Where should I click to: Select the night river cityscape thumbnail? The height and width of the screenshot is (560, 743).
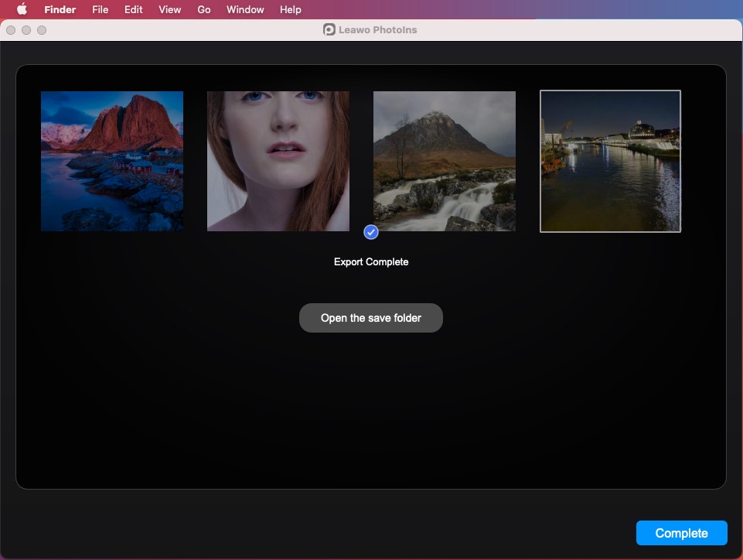pos(610,161)
